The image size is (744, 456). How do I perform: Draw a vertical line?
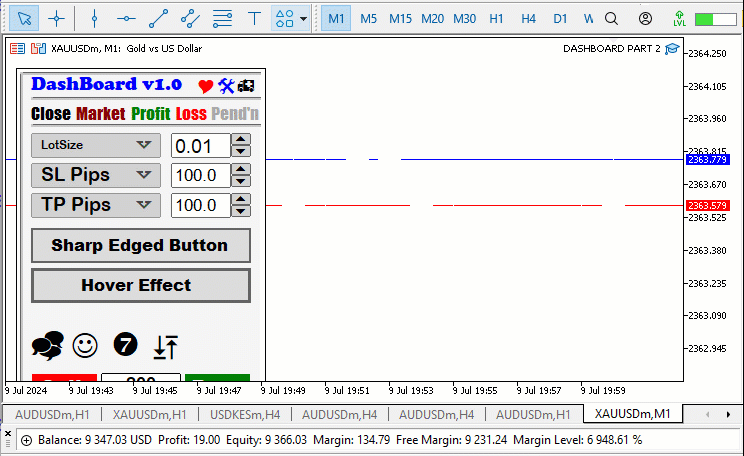pos(94,19)
